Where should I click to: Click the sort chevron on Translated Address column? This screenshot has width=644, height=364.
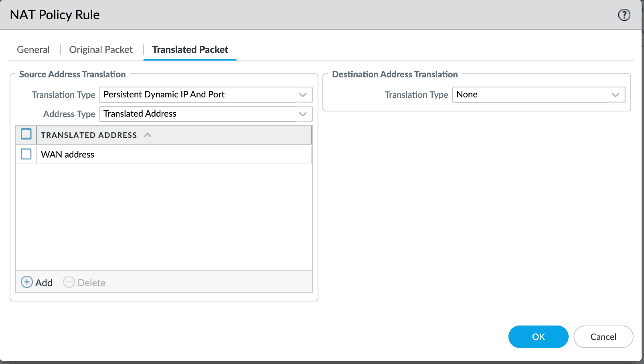coord(148,135)
